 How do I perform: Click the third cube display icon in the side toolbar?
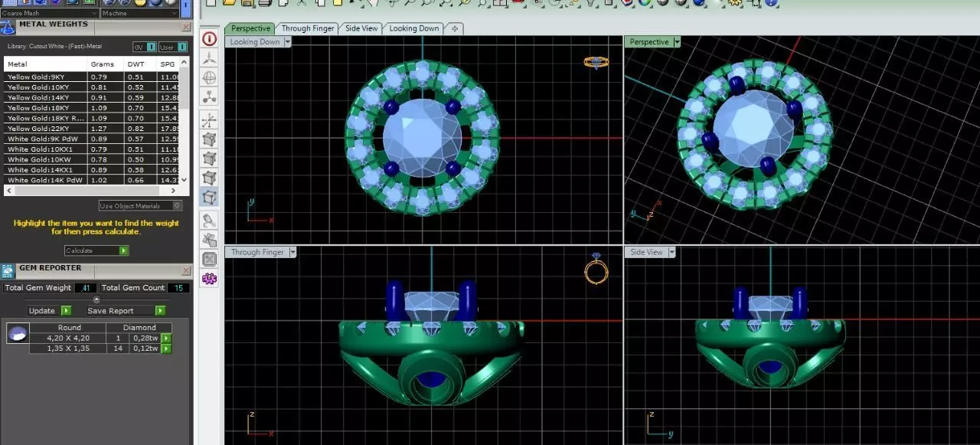(x=209, y=178)
